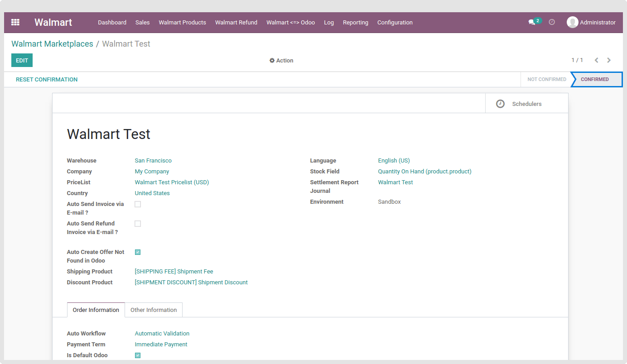
Task: Open the Walmart Refund menu
Action: coord(236,22)
